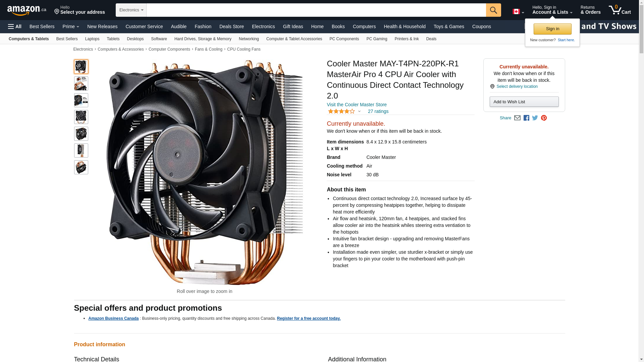644x362 pixels.
Task: Click the Select delivery location link
Action: click(x=517, y=86)
